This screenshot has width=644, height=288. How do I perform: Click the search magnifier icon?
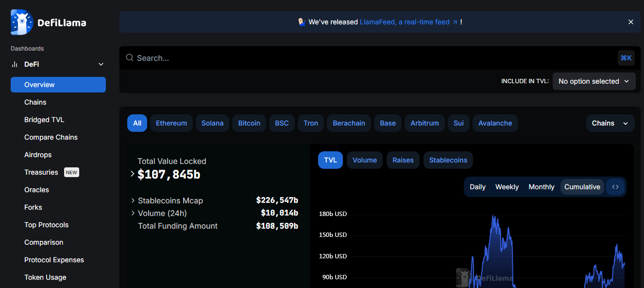[130, 58]
